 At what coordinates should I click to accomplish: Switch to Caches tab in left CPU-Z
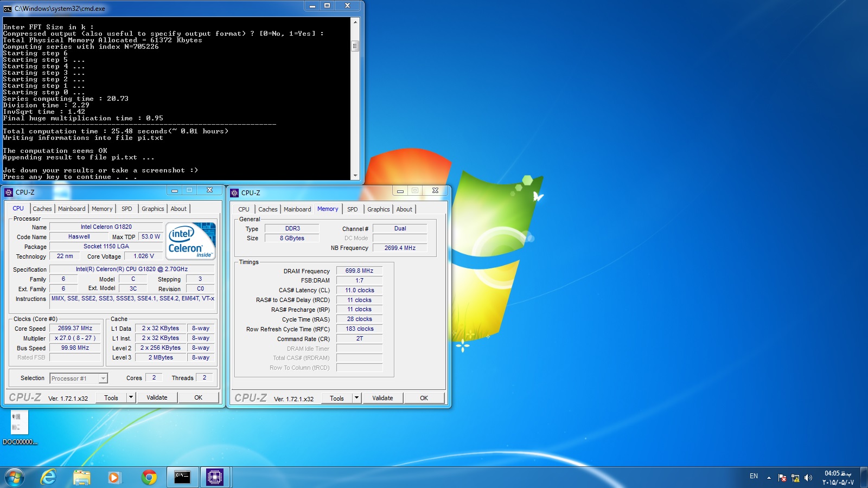point(42,209)
